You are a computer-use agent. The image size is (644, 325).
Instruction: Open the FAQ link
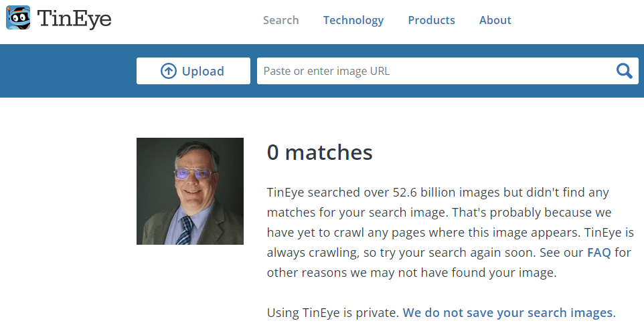598,253
